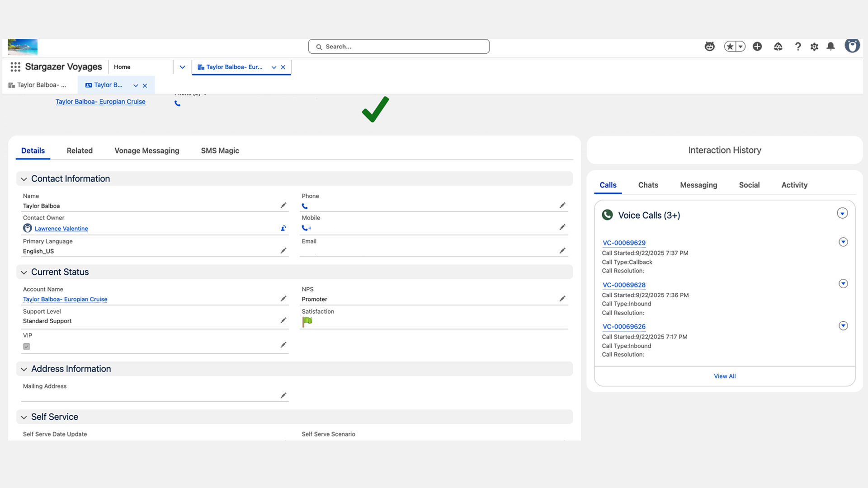
Task: Edit the NPS field pencil icon
Action: click(562, 299)
